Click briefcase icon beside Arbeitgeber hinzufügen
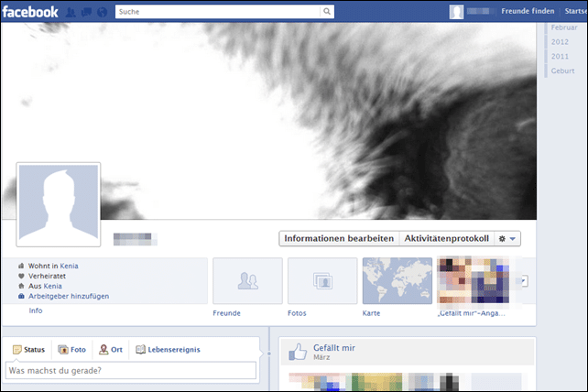 point(21,297)
